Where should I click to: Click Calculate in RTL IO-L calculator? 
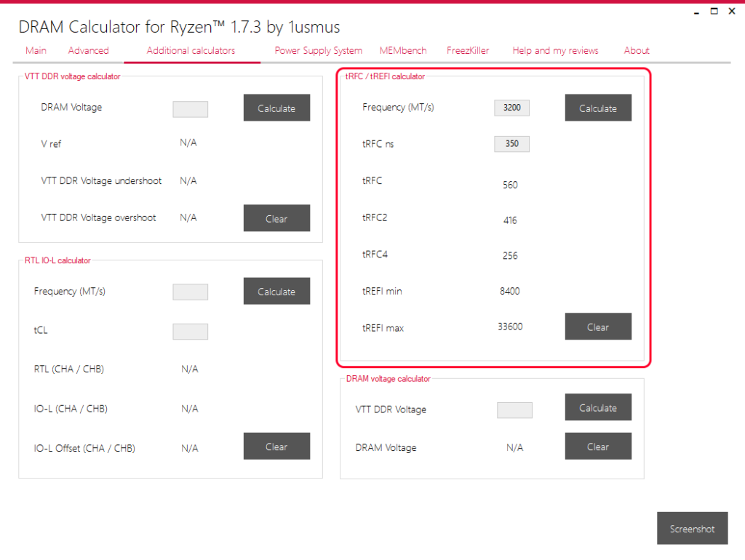pos(276,291)
